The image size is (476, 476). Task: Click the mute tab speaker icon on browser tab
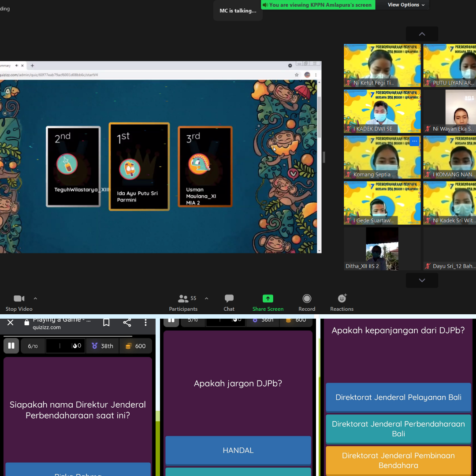16,66
